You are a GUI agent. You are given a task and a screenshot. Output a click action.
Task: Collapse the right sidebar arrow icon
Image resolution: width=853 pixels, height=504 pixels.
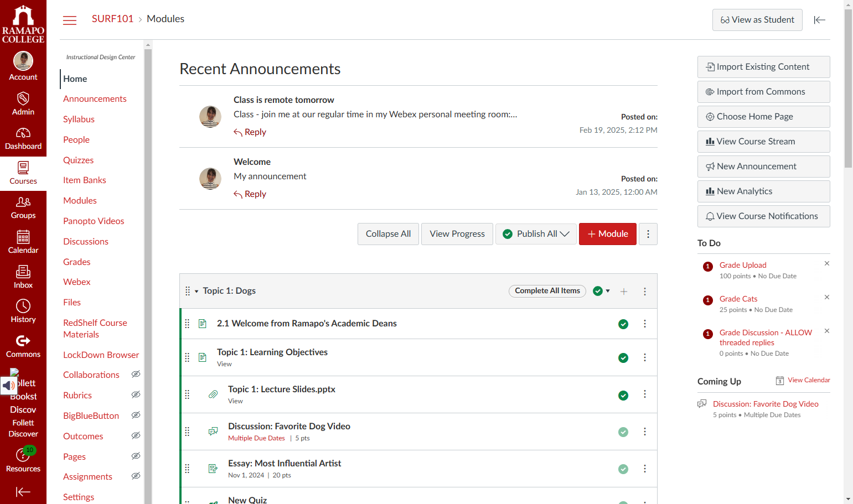pyautogui.click(x=820, y=20)
